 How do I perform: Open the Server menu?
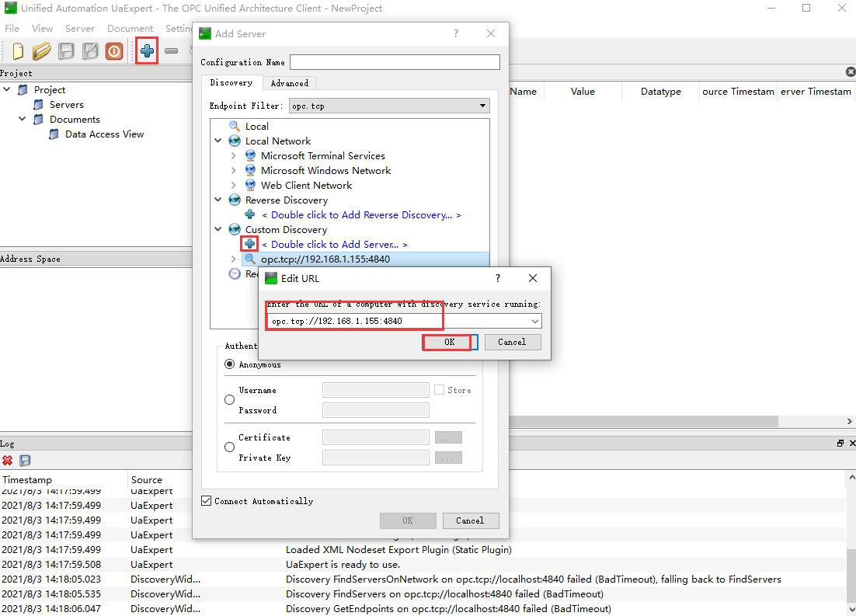tap(80, 29)
